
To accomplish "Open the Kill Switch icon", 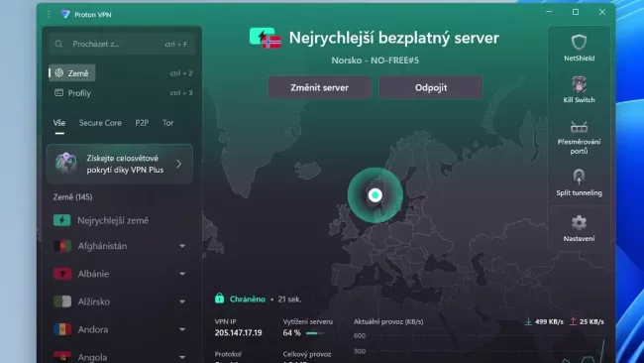I will click(x=579, y=84).
